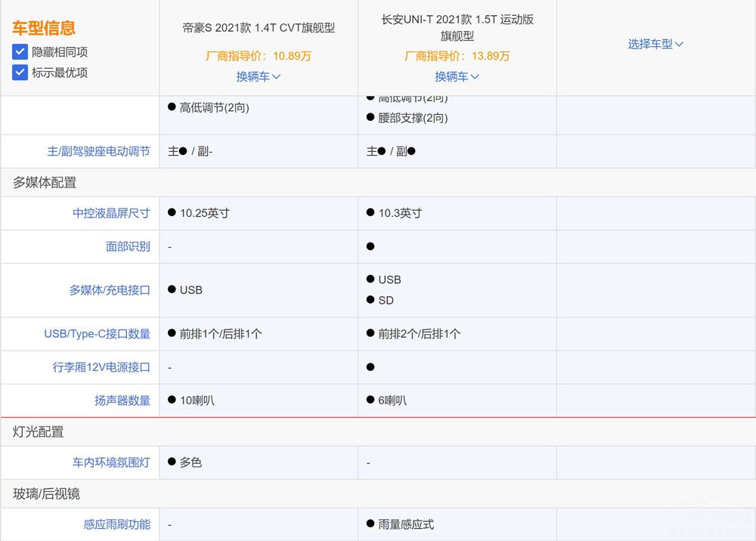Click the 长安UNI-T 13.89万 price text
Image resolution: width=756 pixels, height=541 pixels.
point(457,55)
